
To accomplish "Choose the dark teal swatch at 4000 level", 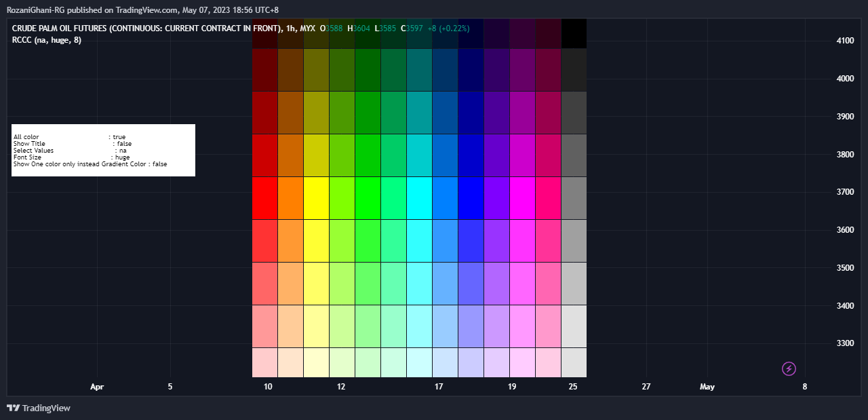I will [x=419, y=70].
